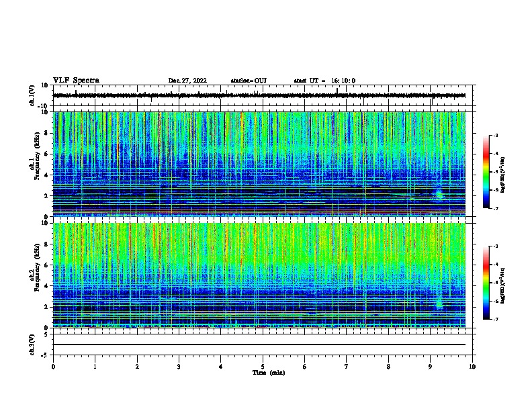This screenshot has width=532, height=411.
Task: Click the "8" kHz tick on the ch.2 spectrogram
Action: pos(46,244)
